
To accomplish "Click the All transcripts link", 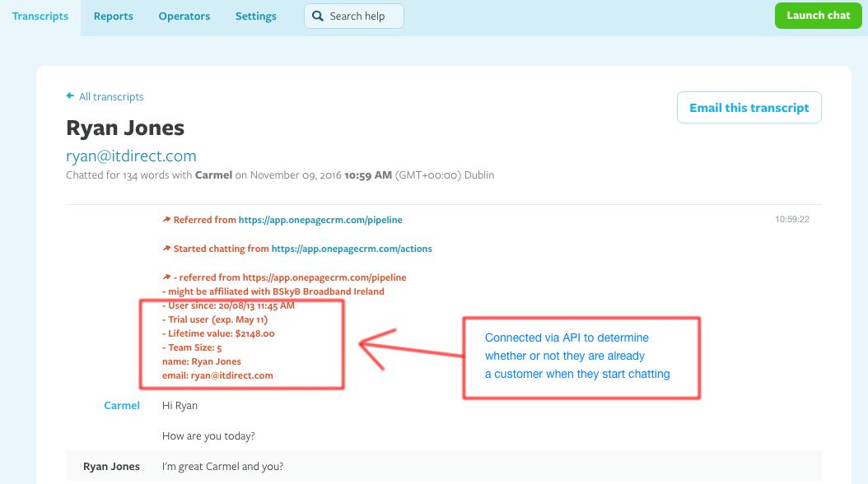I will 111,96.
